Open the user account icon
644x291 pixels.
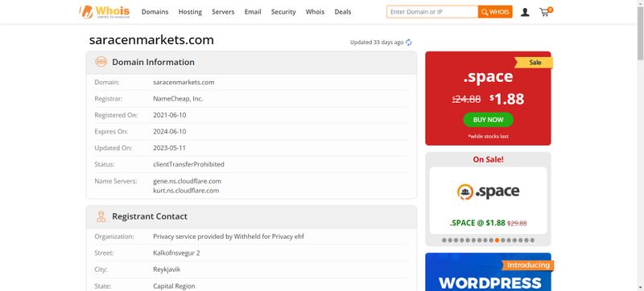coord(525,12)
